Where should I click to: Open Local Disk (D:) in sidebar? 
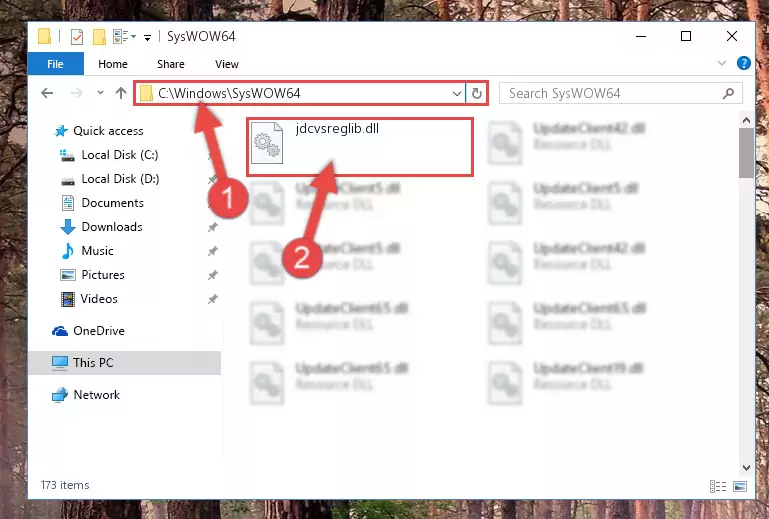120,179
